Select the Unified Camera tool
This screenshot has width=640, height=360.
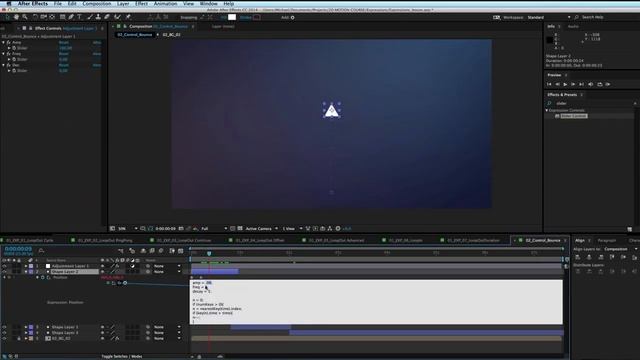coord(43,17)
